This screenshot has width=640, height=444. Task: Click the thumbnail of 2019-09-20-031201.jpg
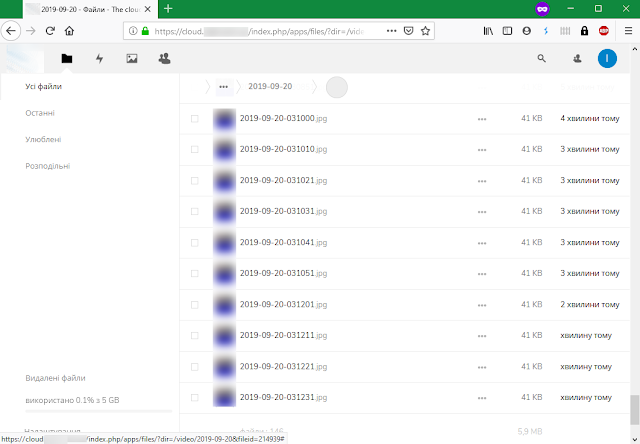click(224, 305)
